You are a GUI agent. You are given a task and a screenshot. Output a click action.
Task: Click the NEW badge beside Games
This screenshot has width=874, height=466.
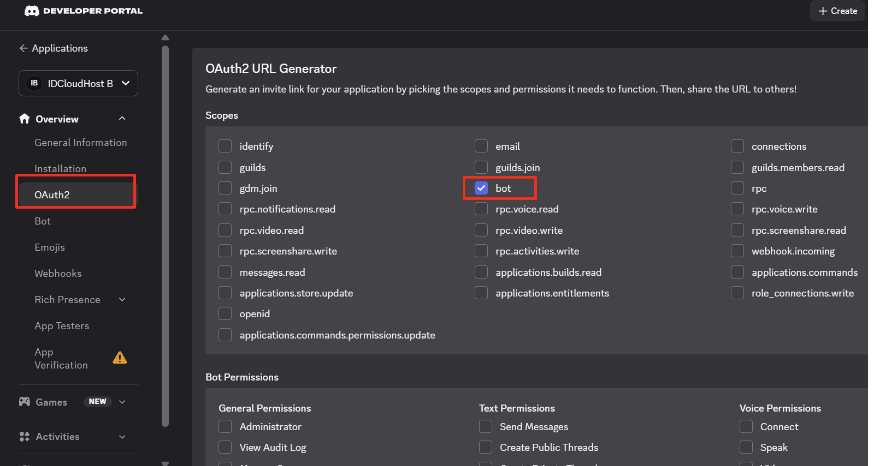pyautogui.click(x=98, y=401)
